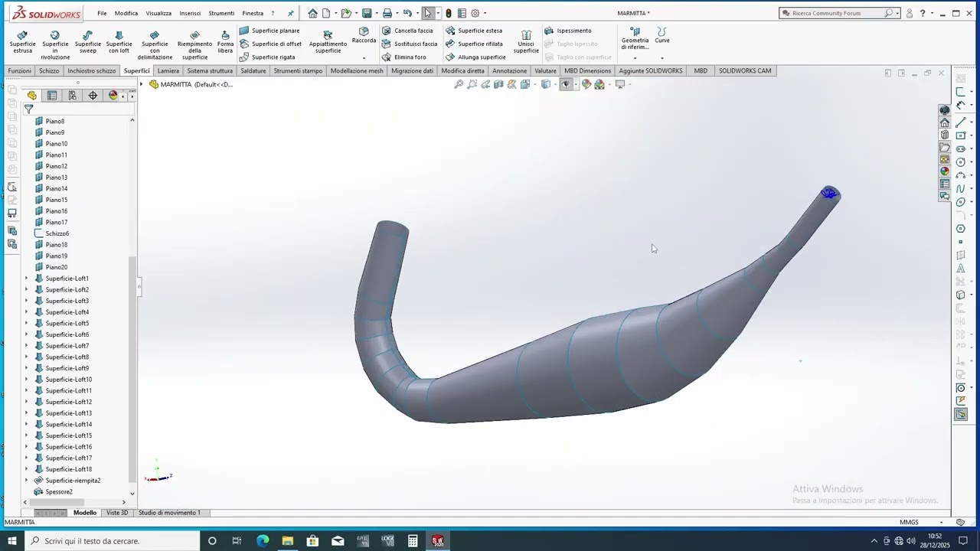Select the Raccorda fillet tool
The width and height of the screenshot is (980, 551).
point(364,36)
